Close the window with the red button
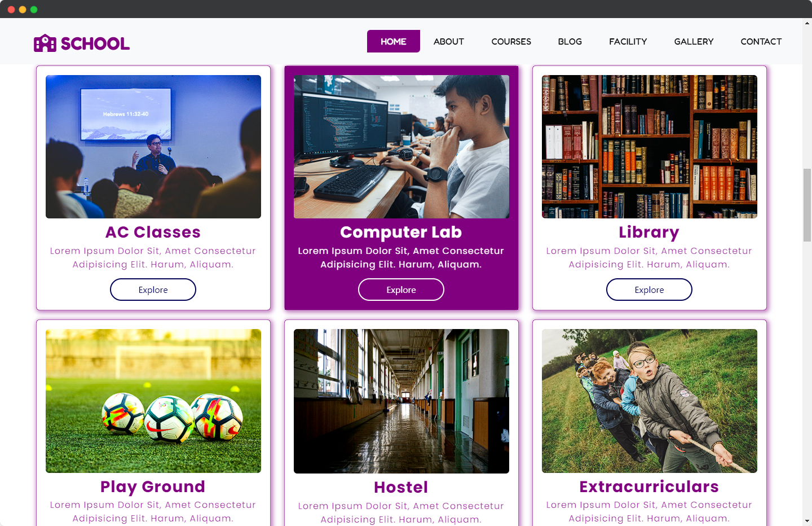 pyautogui.click(x=11, y=10)
